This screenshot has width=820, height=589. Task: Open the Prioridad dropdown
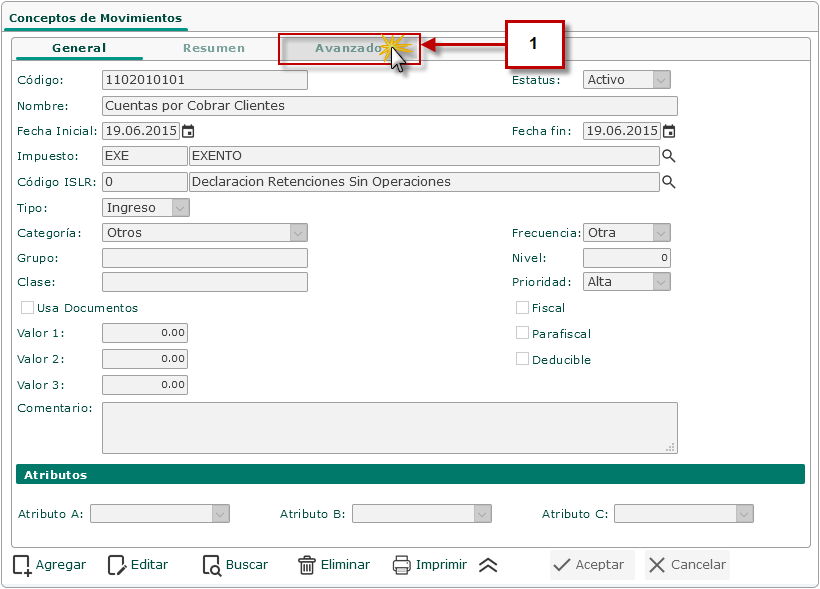click(660, 282)
